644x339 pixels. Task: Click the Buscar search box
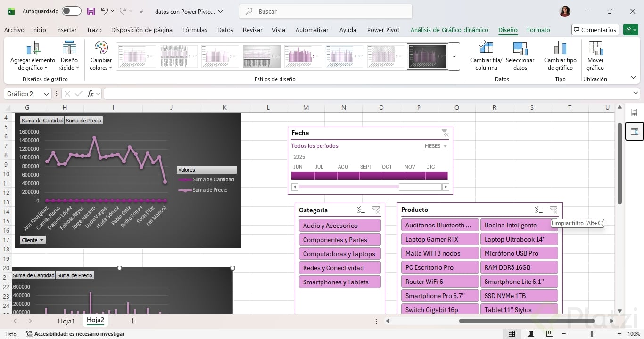[x=326, y=11]
